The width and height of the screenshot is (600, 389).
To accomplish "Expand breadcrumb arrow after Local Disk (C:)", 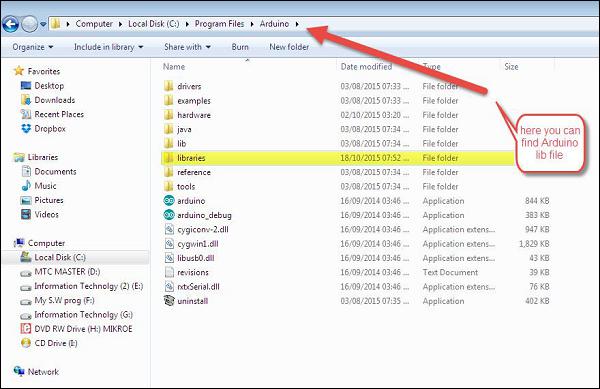I will click(x=187, y=24).
